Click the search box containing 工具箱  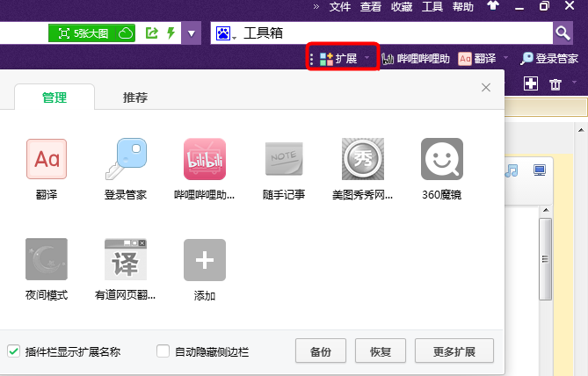point(381,33)
